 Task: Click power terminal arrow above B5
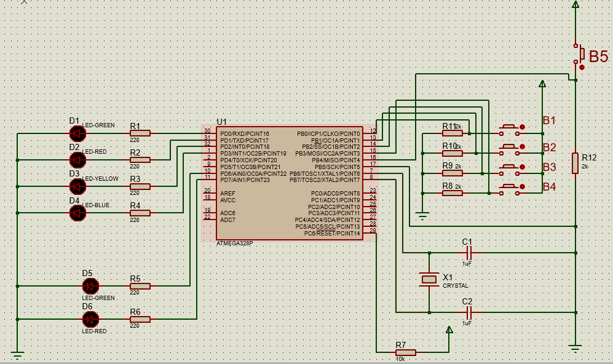click(575, 5)
